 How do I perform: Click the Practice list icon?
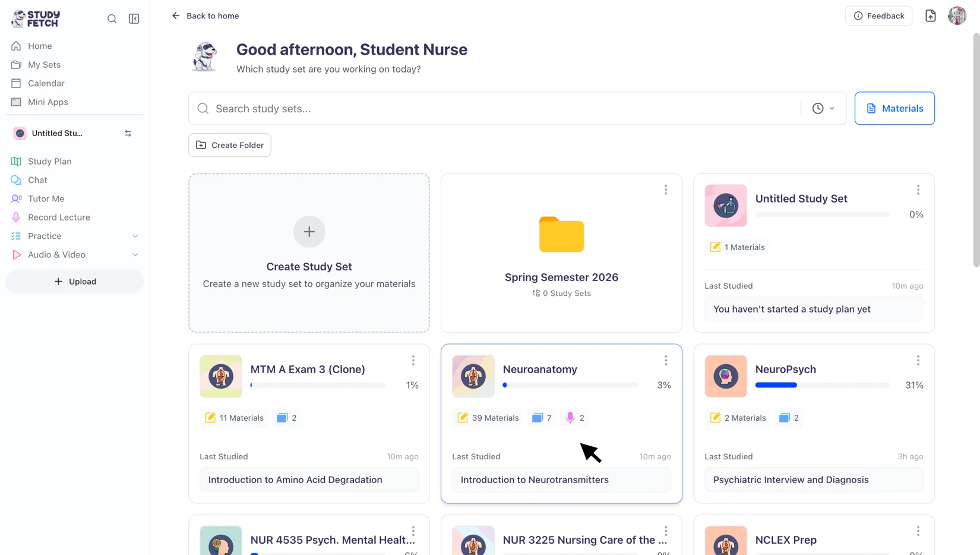click(16, 236)
